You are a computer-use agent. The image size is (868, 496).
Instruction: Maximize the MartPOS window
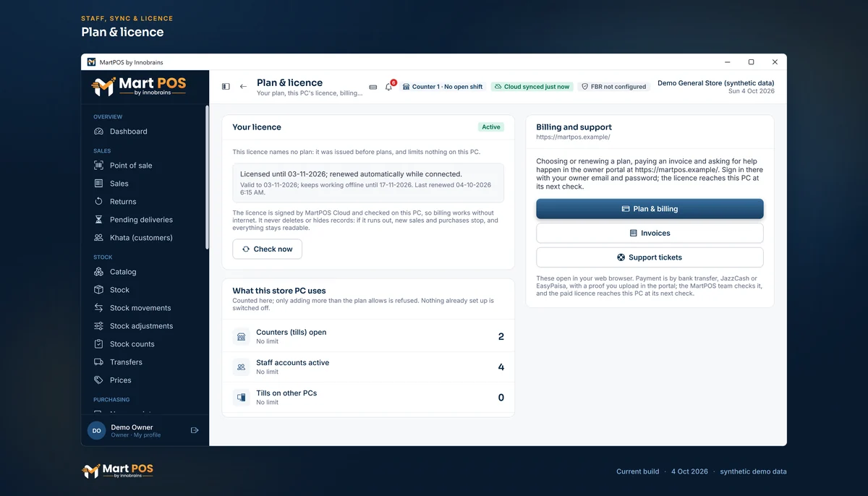[x=751, y=62]
